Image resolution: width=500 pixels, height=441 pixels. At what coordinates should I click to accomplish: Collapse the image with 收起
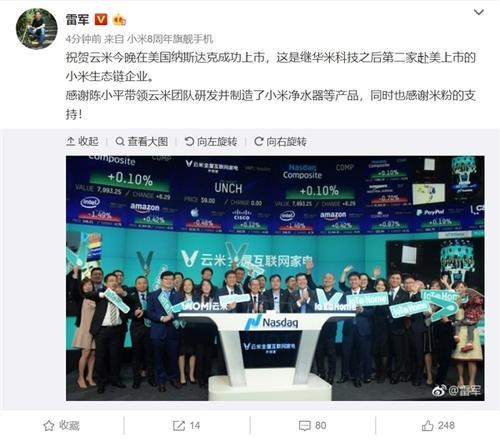coord(82,142)
